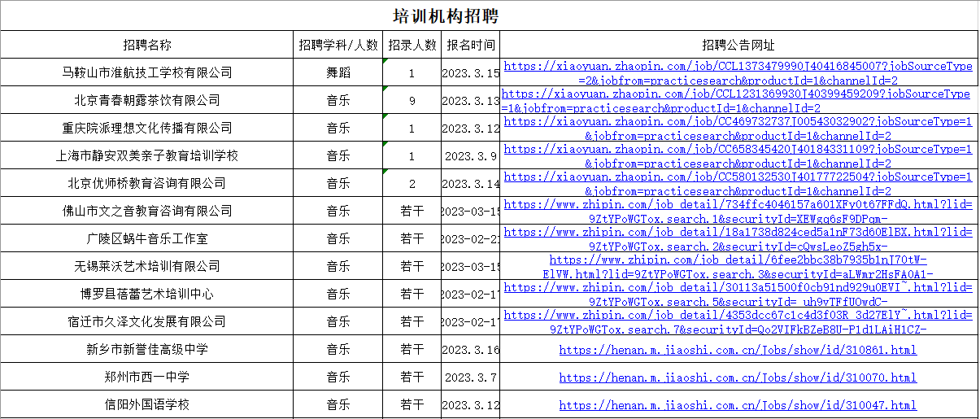This screenshot has width=980, height=419.
Task: Select the 报名时间 column header
Action: 470,45
